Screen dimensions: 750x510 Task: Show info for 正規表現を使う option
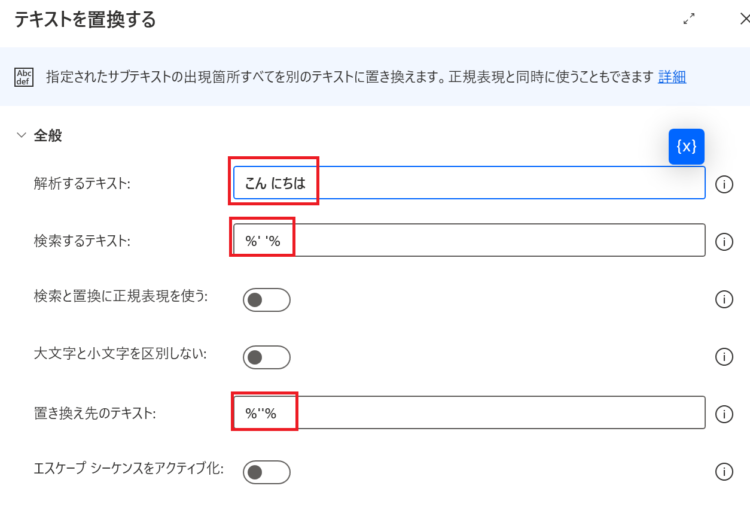724,299
